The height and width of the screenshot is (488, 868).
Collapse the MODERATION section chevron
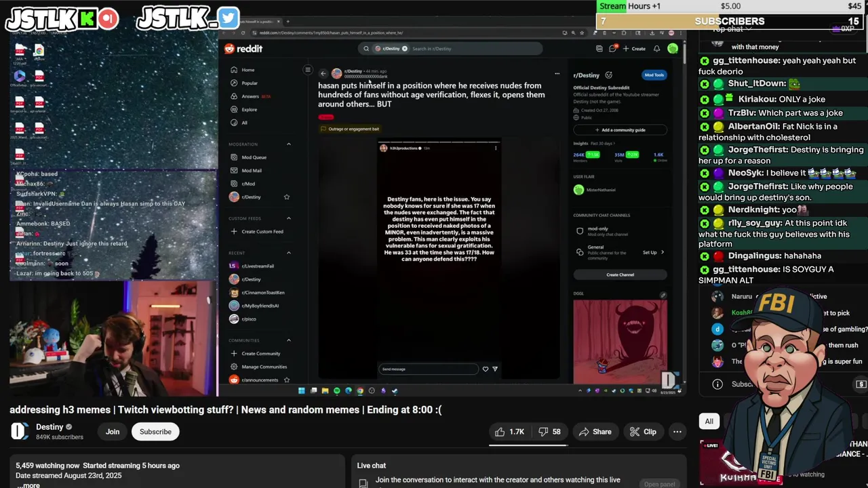[x=288, y=144]
